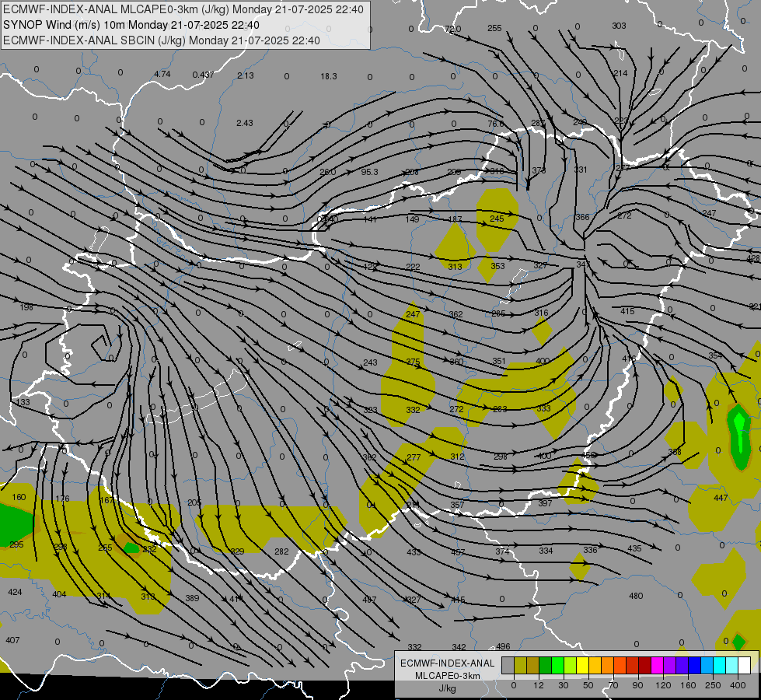Click the map value 245

[x=497, y=219]
